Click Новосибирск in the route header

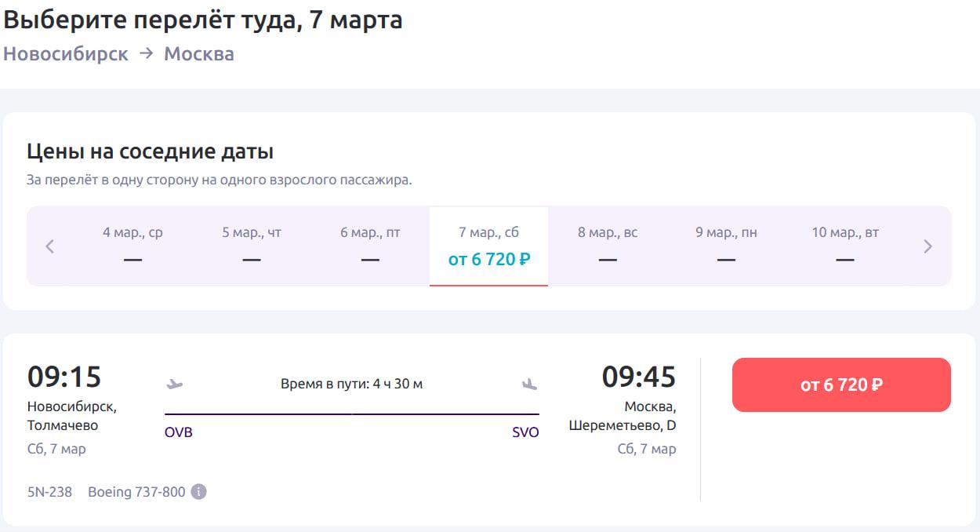66,54
